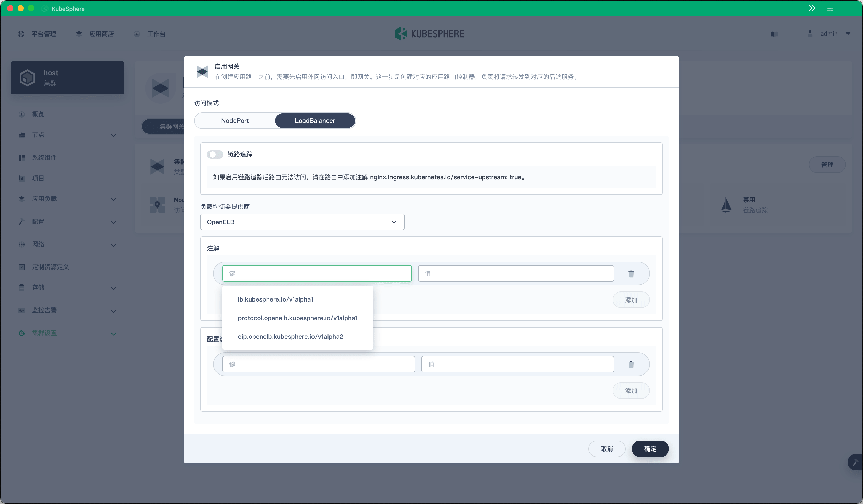Click the 集群设置 gear sidebar icon
The width and height of the screenshot is (863, 504).
pyautogui.click(x=22, y=333)
